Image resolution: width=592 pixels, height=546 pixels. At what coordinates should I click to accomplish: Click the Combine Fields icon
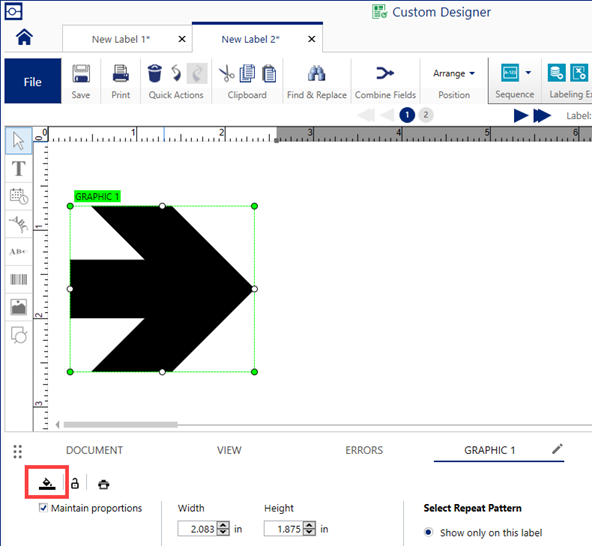point(385,73)
